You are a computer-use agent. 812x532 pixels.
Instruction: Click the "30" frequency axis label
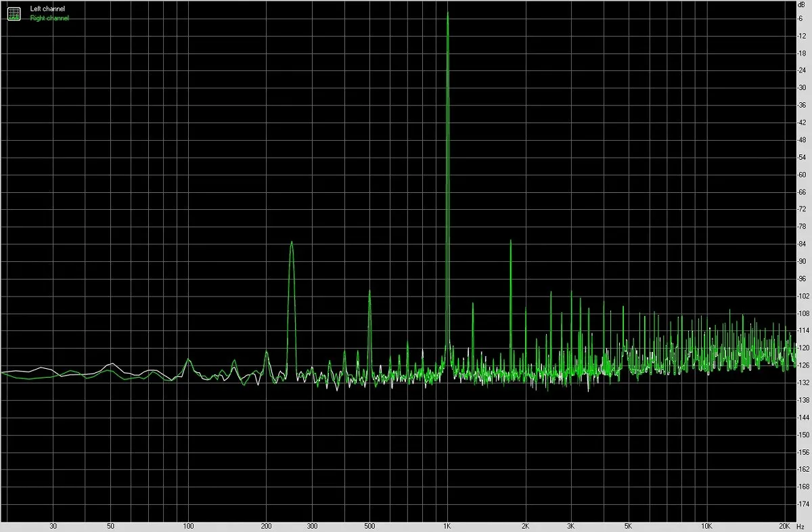[53, 525]
